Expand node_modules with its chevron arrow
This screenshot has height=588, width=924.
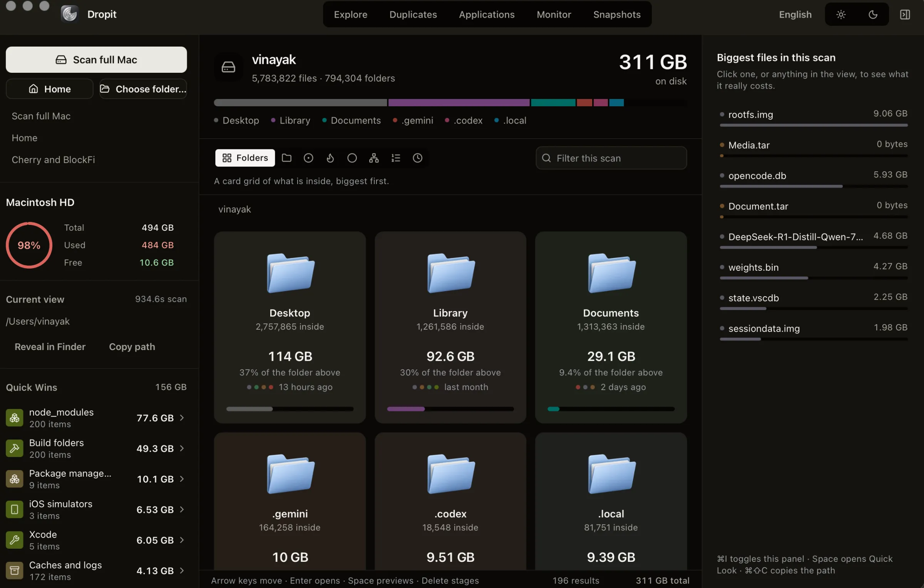coord(182,418)
